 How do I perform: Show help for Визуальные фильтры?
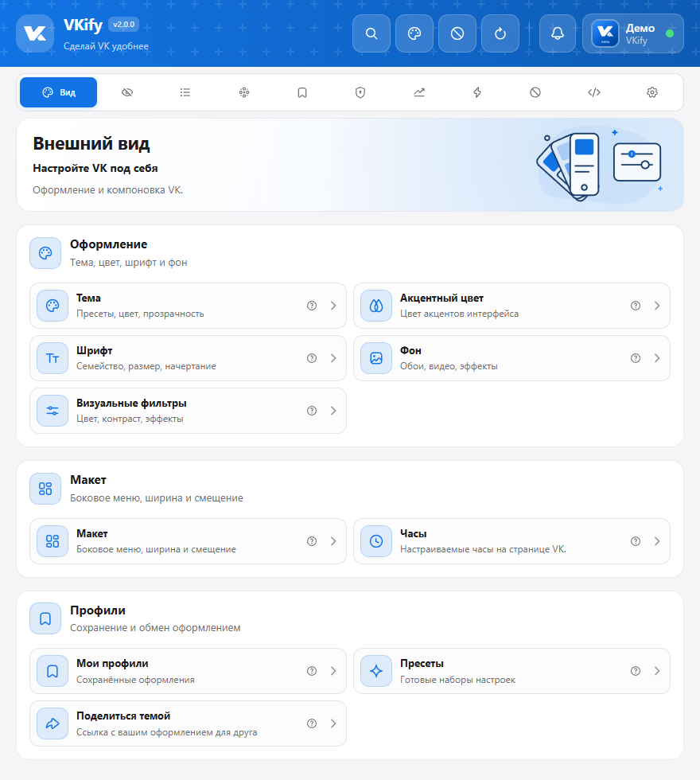tap(312, 411)
